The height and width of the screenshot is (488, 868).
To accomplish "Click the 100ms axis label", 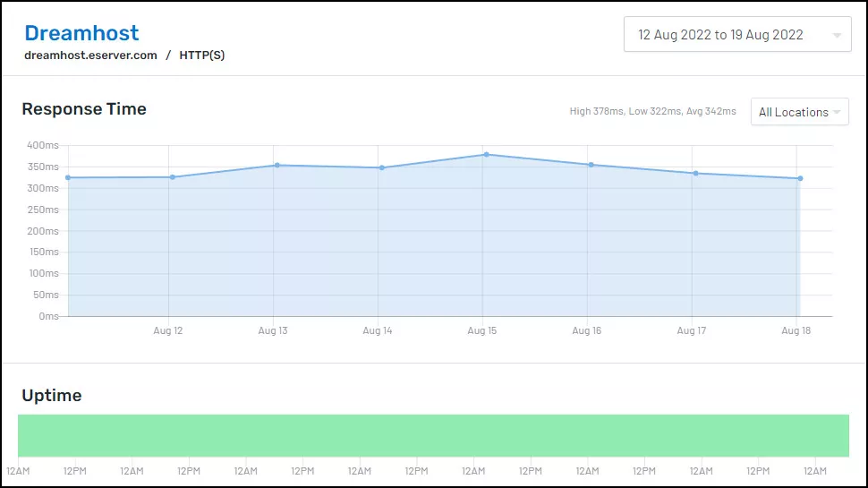I will coord(44,273).
